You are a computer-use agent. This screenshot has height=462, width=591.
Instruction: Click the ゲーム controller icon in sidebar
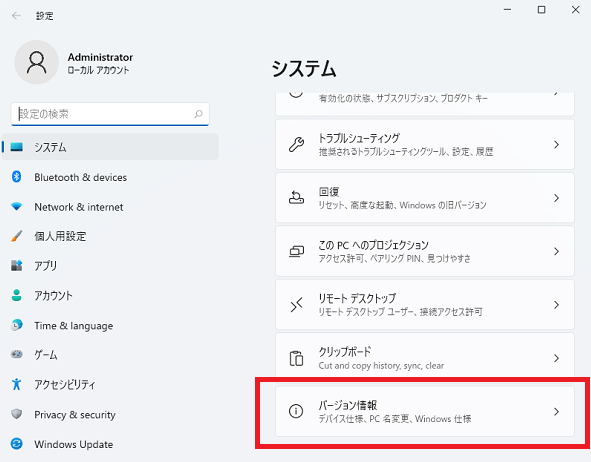(17, 354)
